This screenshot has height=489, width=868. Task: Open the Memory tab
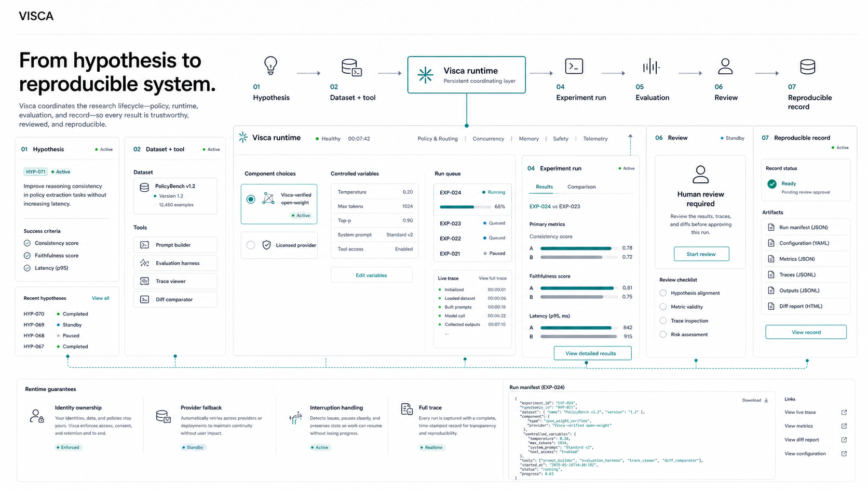tap(528, 139)
